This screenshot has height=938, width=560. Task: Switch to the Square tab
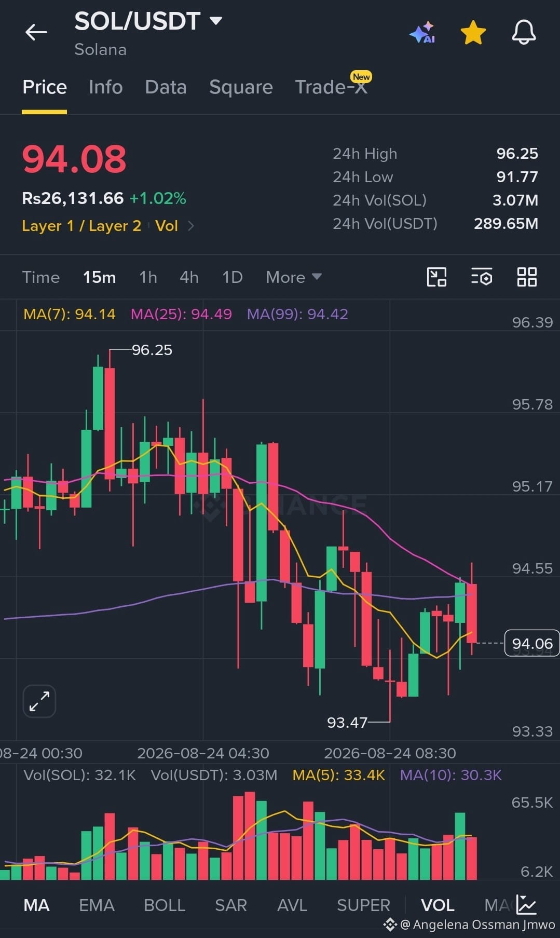point(241,87)
